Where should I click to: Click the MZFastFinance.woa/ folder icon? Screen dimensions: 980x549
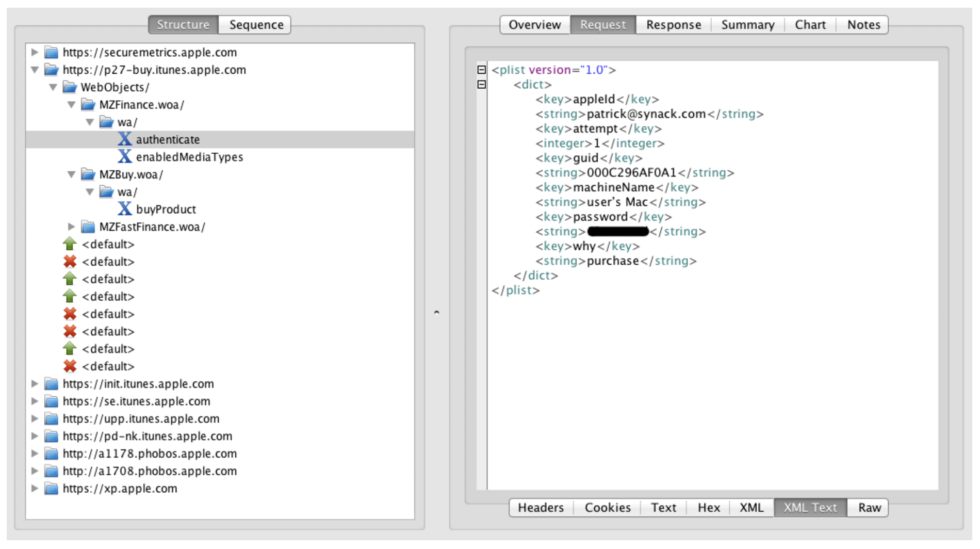88,227
